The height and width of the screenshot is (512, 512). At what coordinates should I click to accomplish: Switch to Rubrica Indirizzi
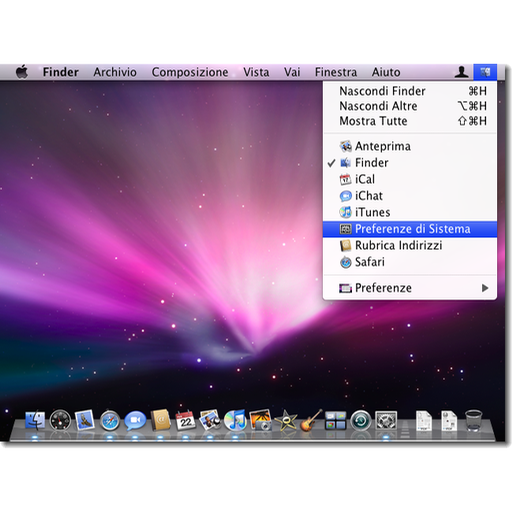pos(410,245)
